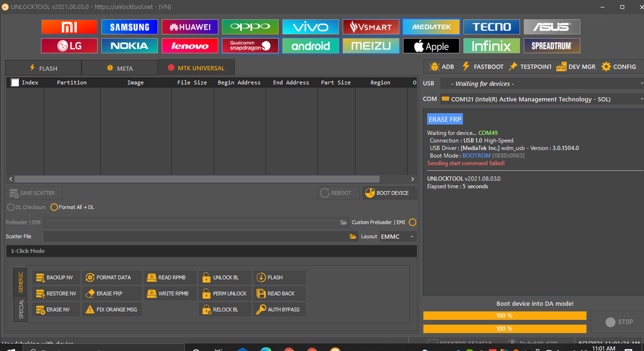This screenshot has width=644, height=351.
Task: Run BACKUP NV operation
Action: coord(56,277)
